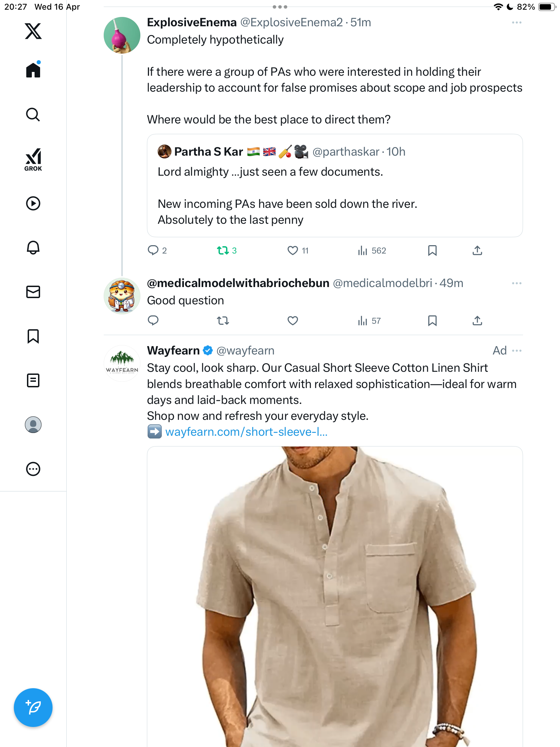Open the sidebar Bookmarks page
Screen dimensions: 560x747
tap(33, 336)
